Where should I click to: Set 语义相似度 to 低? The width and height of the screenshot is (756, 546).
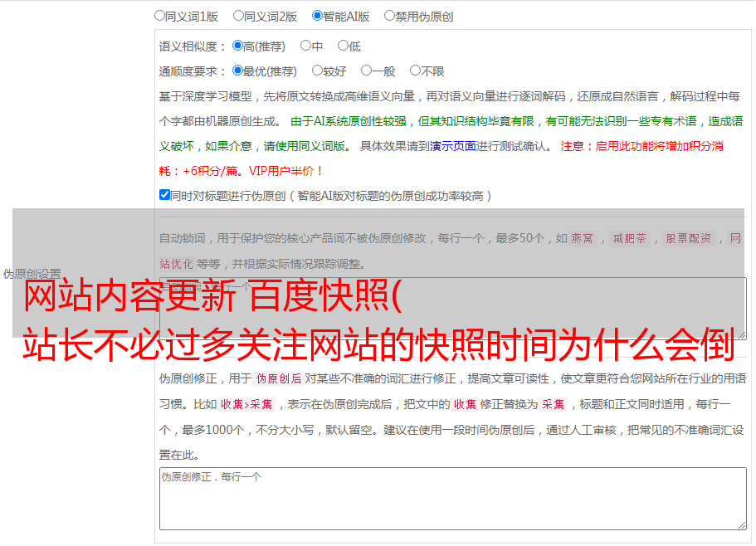[343, 46]
